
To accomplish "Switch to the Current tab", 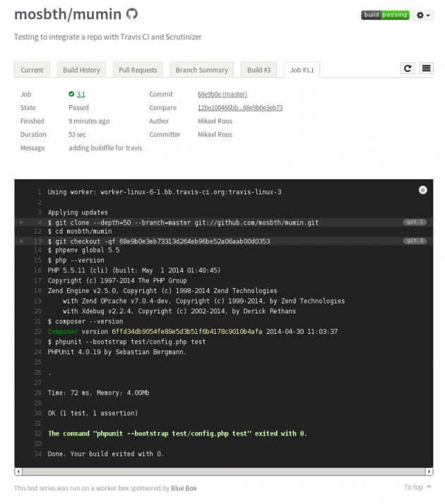I will coord(32,70).
